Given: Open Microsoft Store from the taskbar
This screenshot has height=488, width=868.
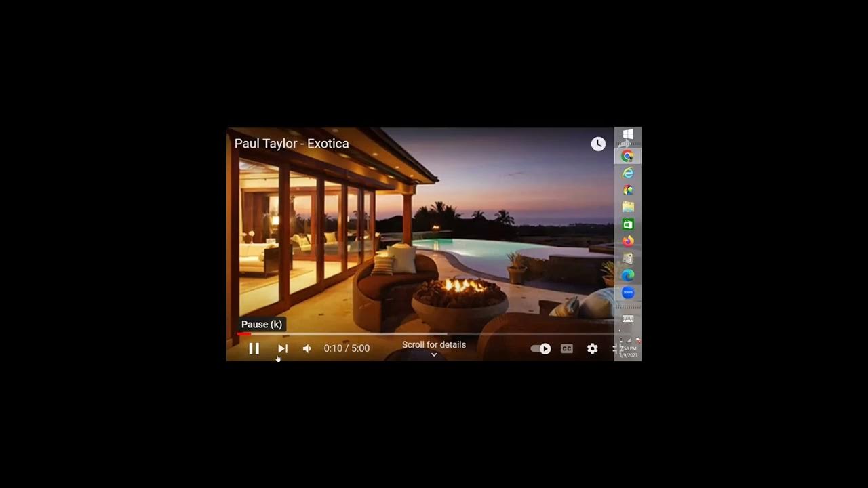Looking at the screenshot, I should 628,224.
